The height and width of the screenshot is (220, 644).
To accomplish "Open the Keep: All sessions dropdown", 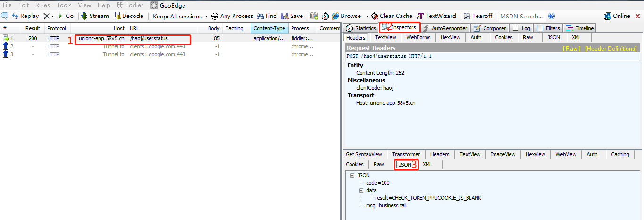I will click(181, 16).
